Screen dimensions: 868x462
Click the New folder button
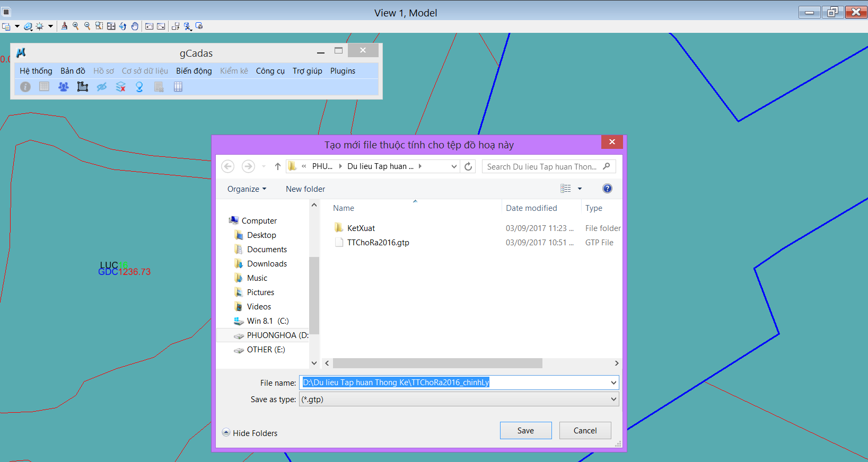[305, 189]
